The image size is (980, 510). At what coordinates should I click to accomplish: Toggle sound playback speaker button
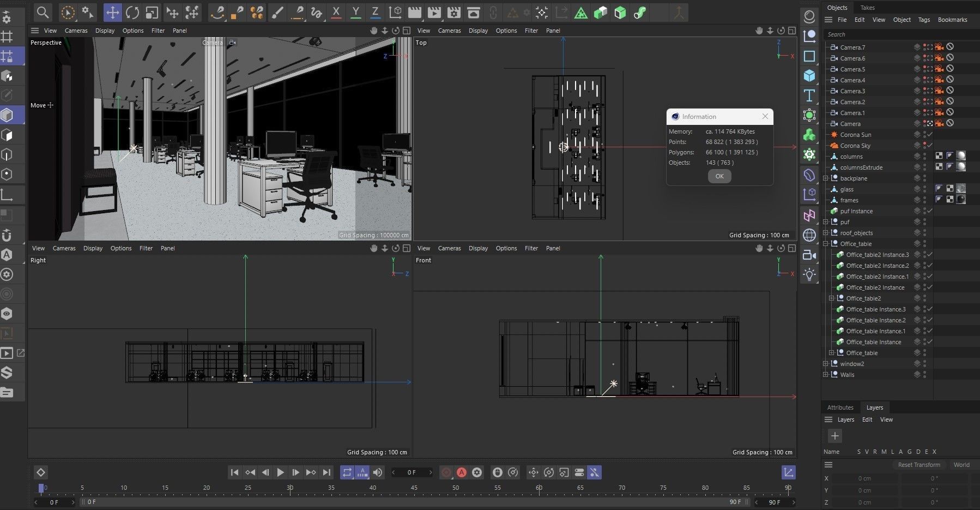377,472
